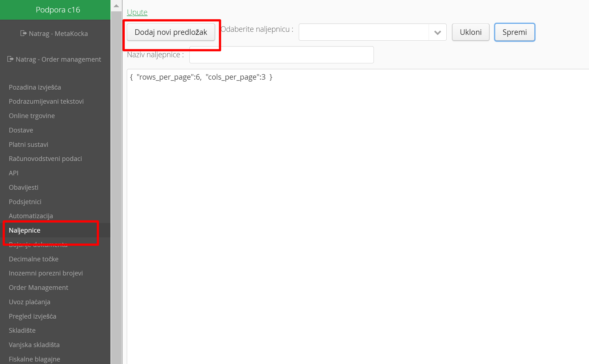Click the Podpora c16 header
Screen dimensions: 589x364
tap(58, 10)
